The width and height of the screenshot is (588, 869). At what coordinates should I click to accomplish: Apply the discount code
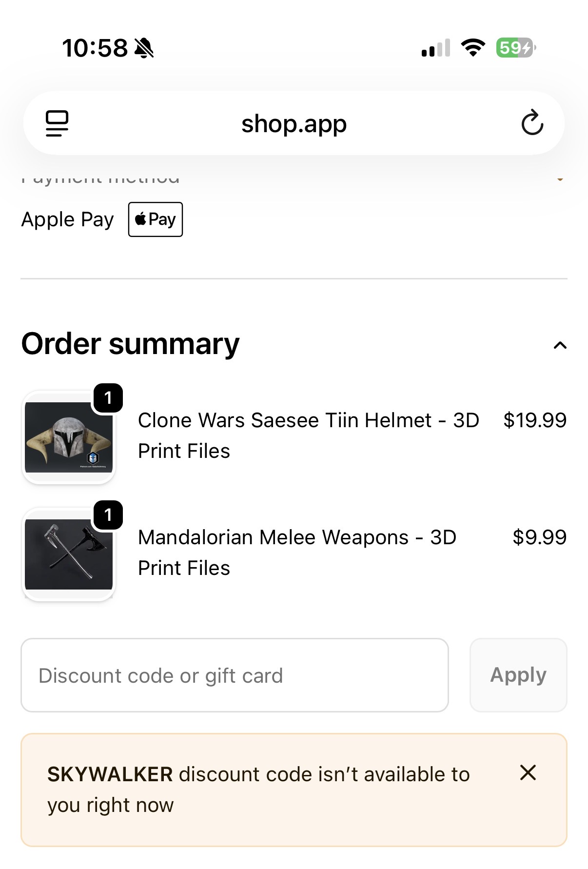coord(518,675)
